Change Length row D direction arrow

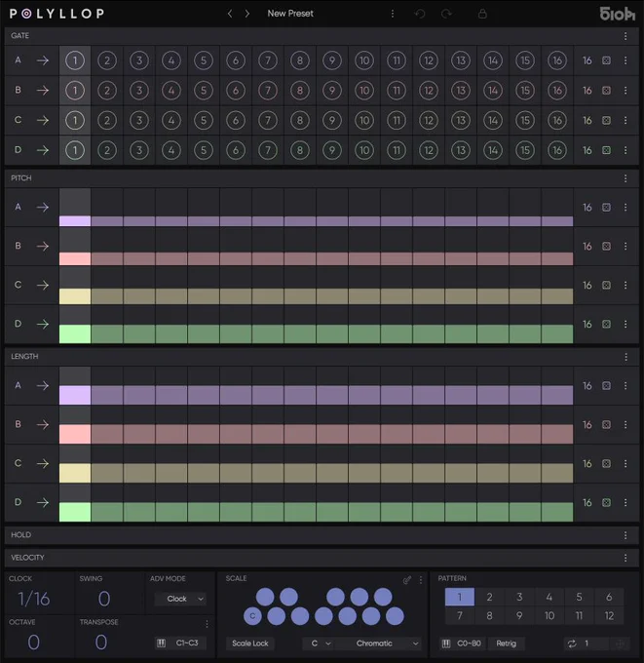pos(43,502)
